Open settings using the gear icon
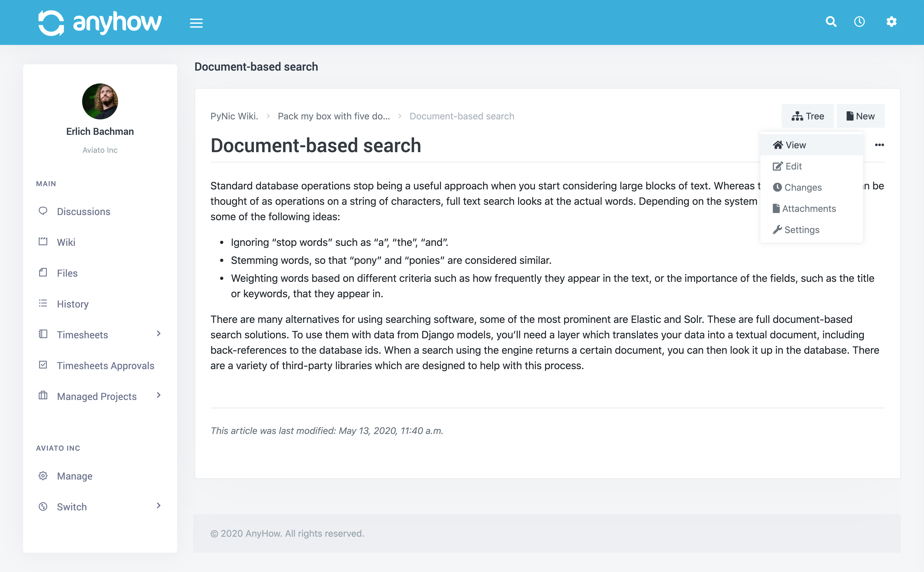 point(891,22)
